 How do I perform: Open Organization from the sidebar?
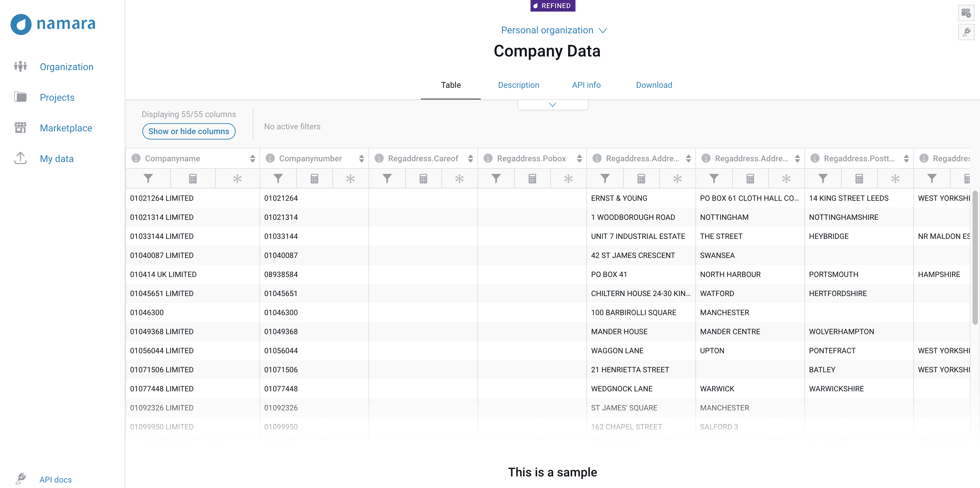point(67,67)
